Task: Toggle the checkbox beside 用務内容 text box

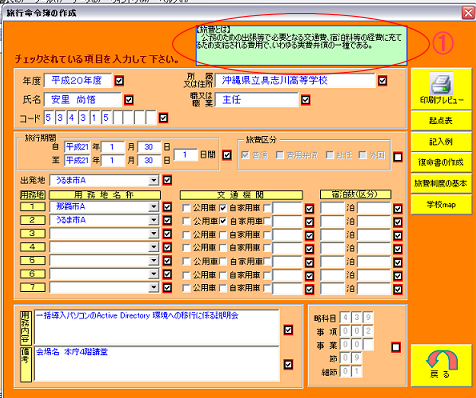Action: [288, 330]
